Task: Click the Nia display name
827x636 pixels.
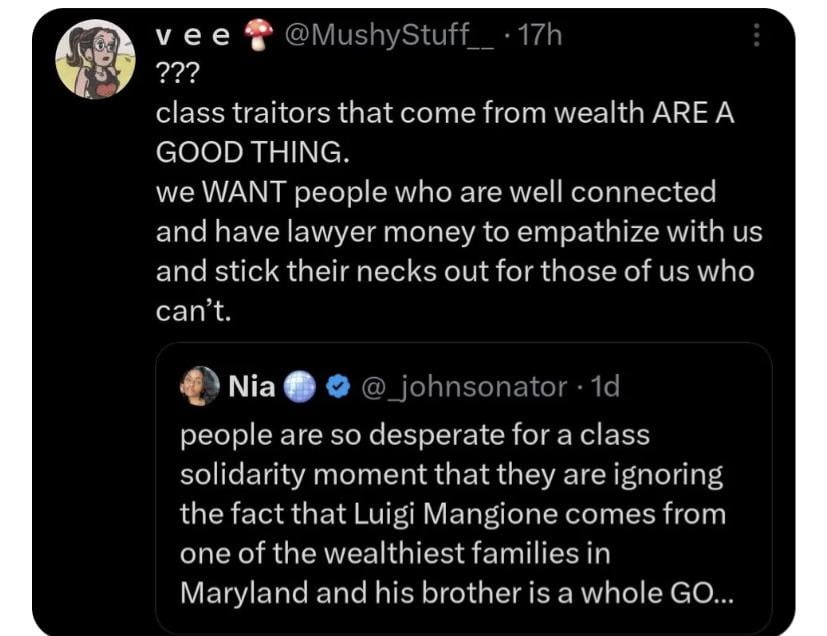Action: 252,386
